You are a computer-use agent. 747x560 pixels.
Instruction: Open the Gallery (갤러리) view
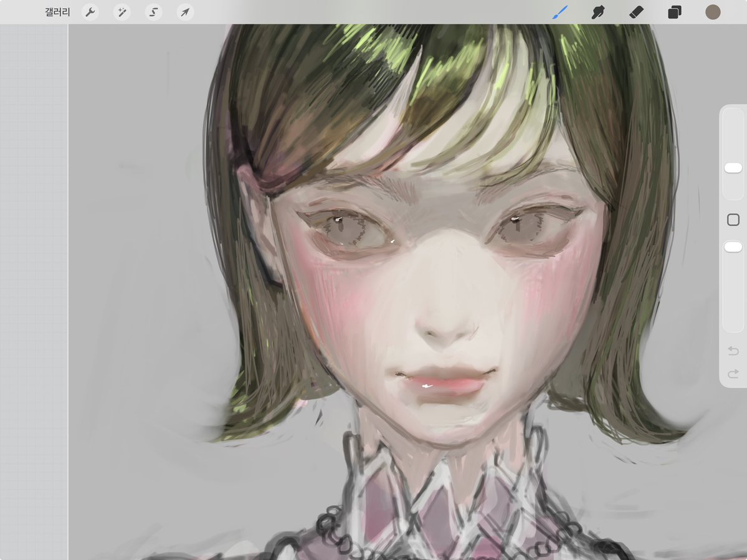pos(57,12)
